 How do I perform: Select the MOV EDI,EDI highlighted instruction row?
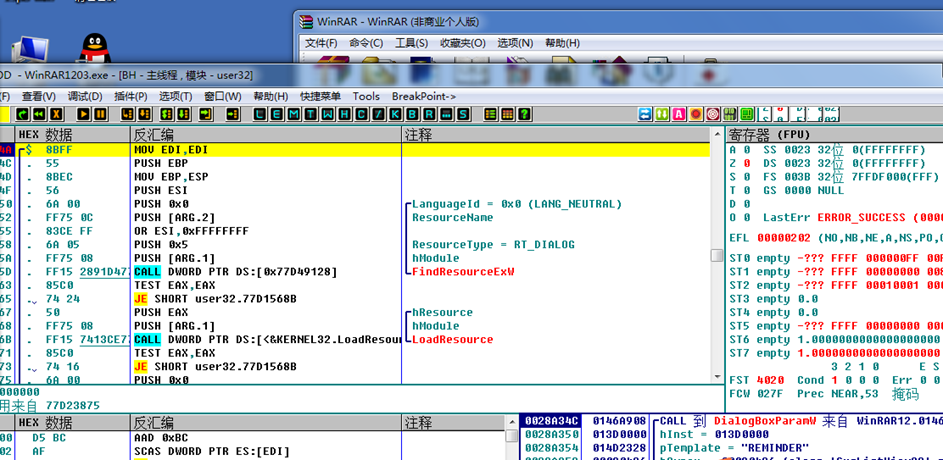(355, 150)
